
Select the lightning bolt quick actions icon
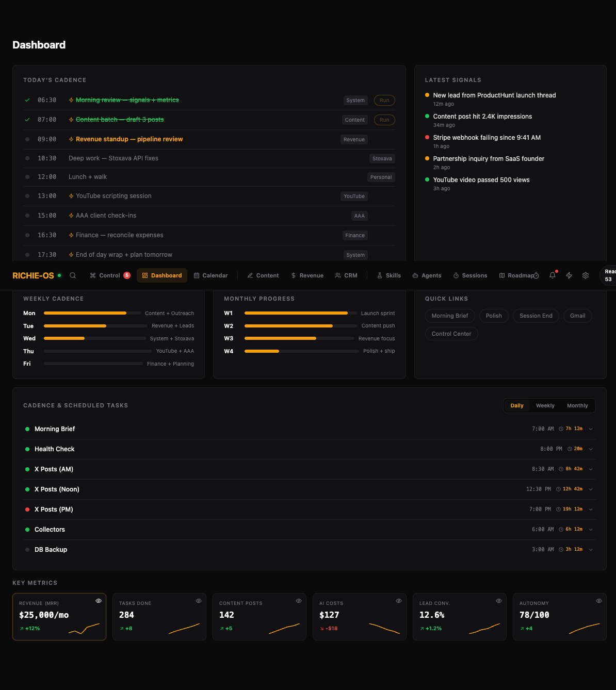tap(569, 275)
